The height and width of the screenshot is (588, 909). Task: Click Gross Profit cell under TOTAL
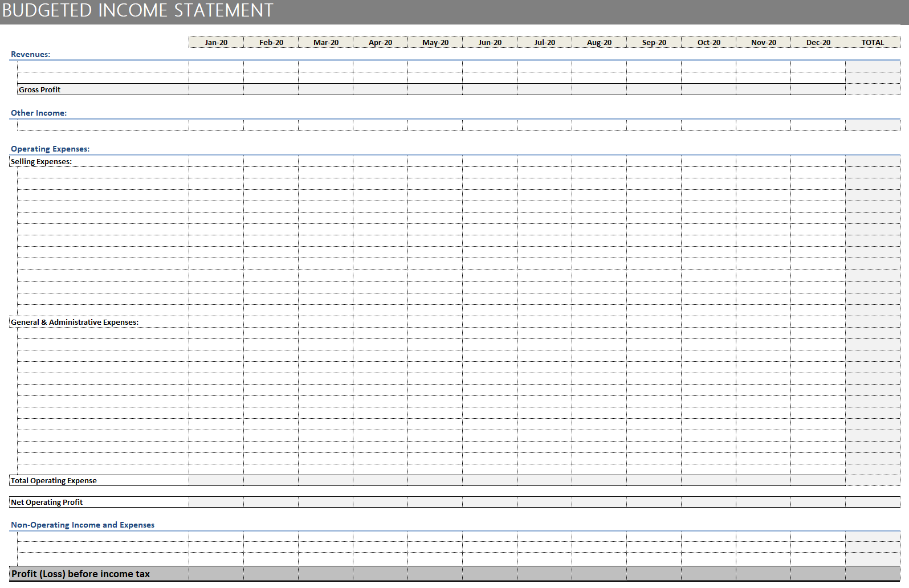coord(873,89)
